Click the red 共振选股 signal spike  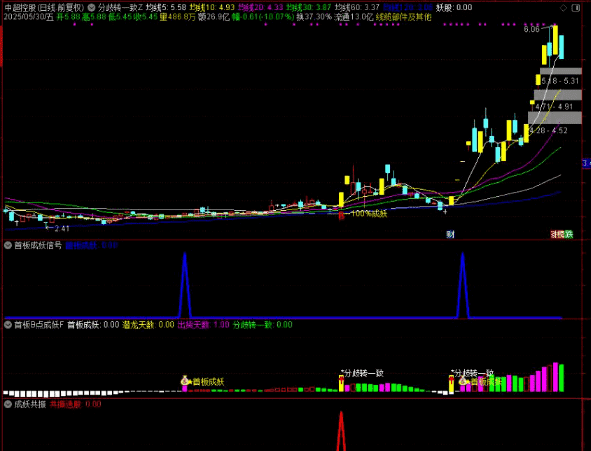pyautogui.click(x=341, y=431)
